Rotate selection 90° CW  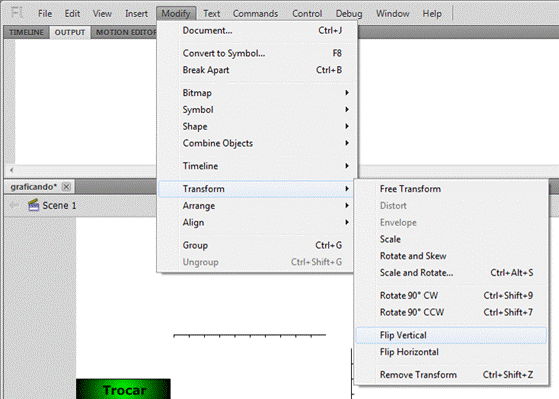tap(451, 296)
